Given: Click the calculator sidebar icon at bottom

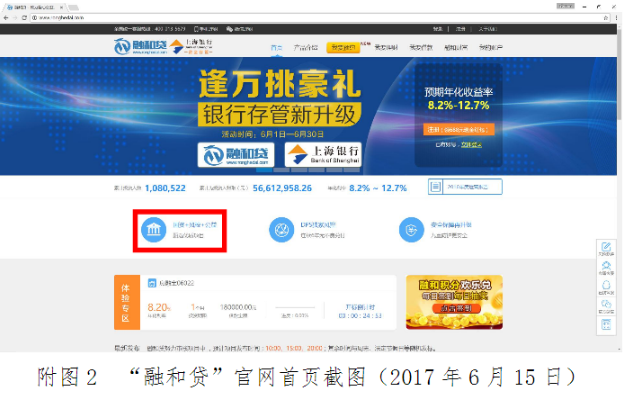Looking at the screenshot, I should pos(606,325).
